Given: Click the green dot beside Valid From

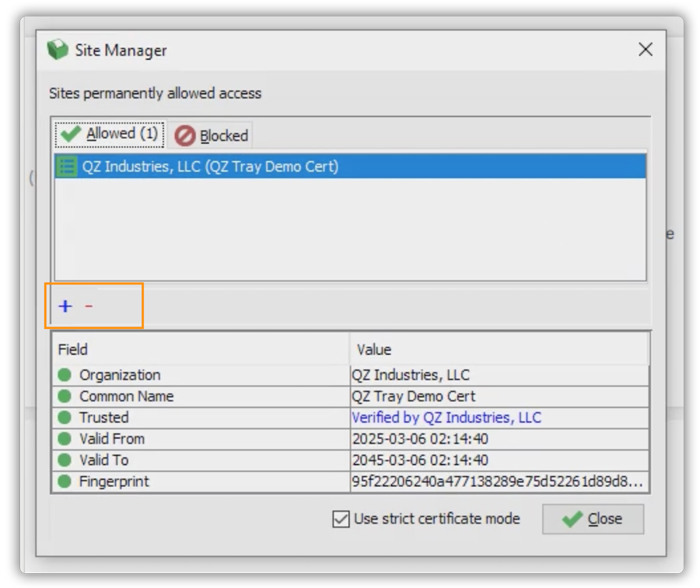Looking at the screenshot, I should pyautogui.click(x=65, y=439).
